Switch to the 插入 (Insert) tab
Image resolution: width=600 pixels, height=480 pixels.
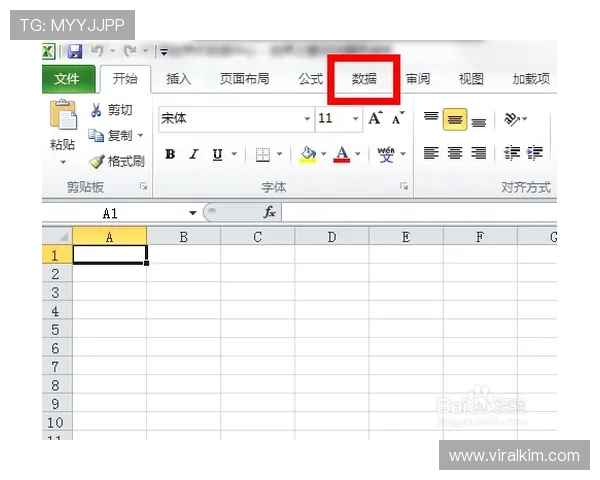point(178,79)
